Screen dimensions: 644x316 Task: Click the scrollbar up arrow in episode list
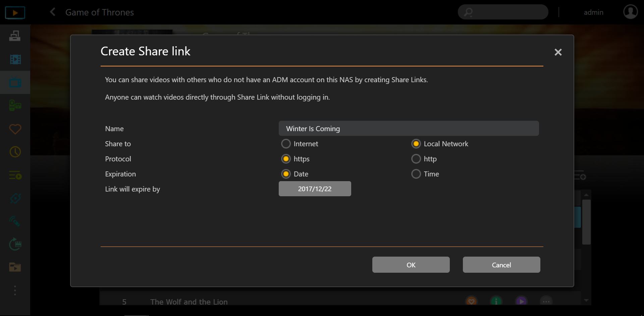tap(586, 195)
